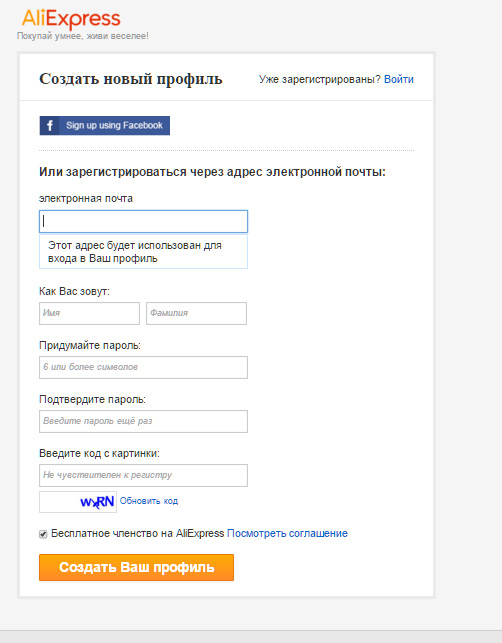Refresh captcha via Обновить код link
This screenshot has height=643, width=502.
(x=149, y=501)
